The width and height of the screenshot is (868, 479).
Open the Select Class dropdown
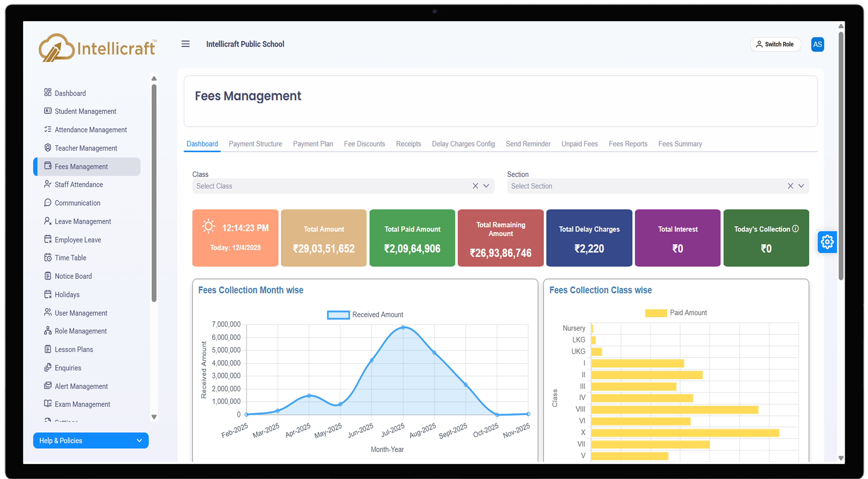click(x=487, y=186)
